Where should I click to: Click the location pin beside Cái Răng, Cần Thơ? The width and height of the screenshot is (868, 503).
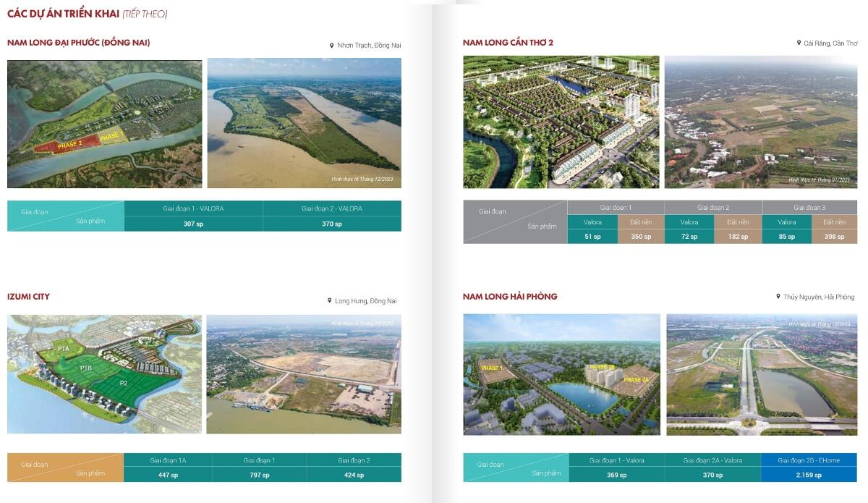pos(798,43)
